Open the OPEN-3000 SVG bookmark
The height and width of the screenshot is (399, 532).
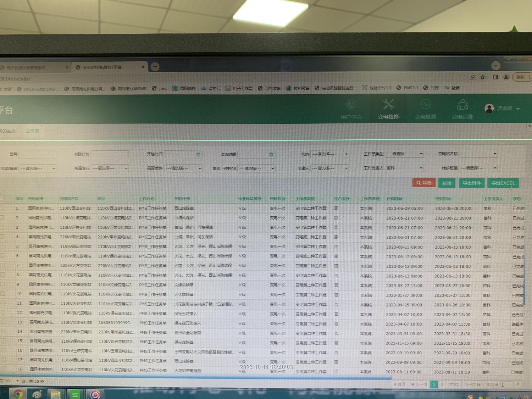coord(38,89)
